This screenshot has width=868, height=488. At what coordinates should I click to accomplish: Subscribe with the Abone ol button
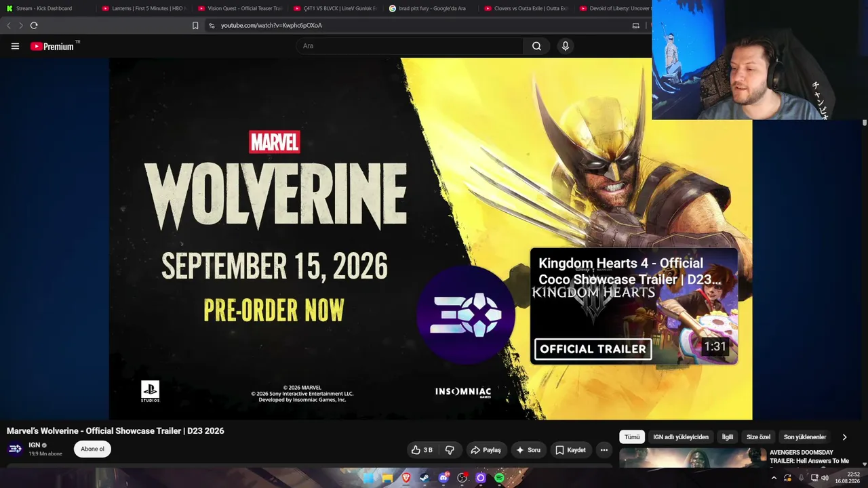(x=93, y=449)
